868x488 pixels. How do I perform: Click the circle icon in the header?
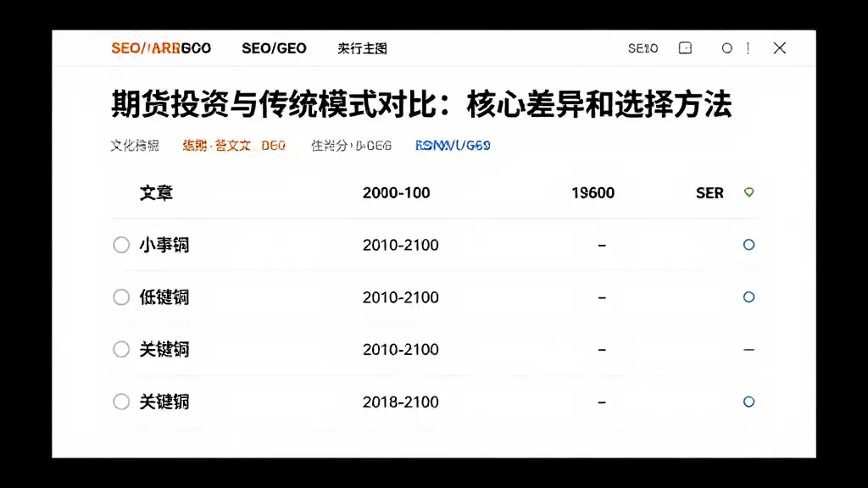click(726, 48)
